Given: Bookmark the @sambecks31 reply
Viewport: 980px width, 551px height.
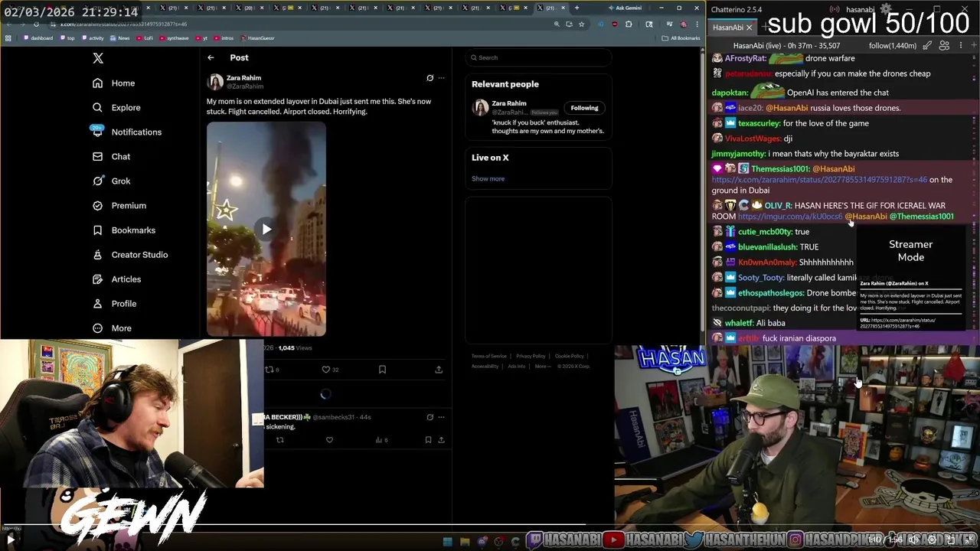Looking at the screenshot, I should pos(428,440).
